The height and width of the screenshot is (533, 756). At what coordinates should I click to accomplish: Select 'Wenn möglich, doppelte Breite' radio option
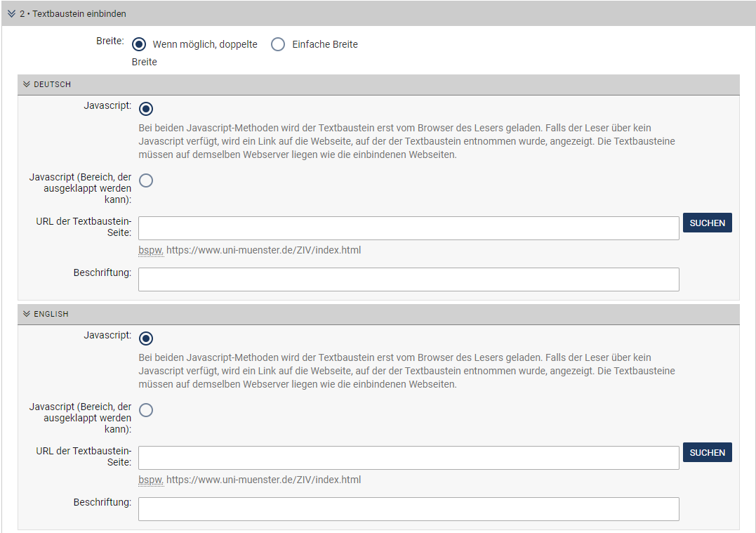(x=139, y=44)
